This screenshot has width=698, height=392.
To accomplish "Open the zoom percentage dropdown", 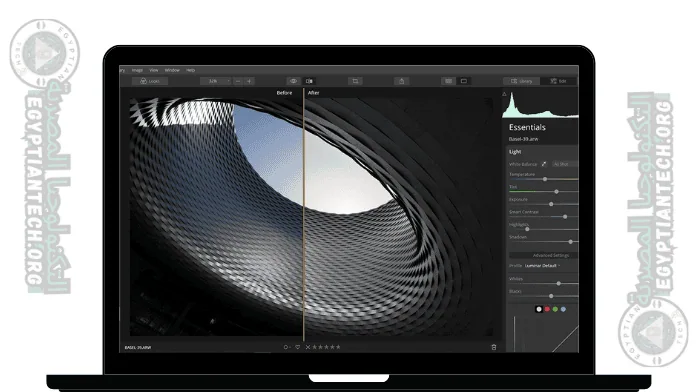I will pos(215,81).
